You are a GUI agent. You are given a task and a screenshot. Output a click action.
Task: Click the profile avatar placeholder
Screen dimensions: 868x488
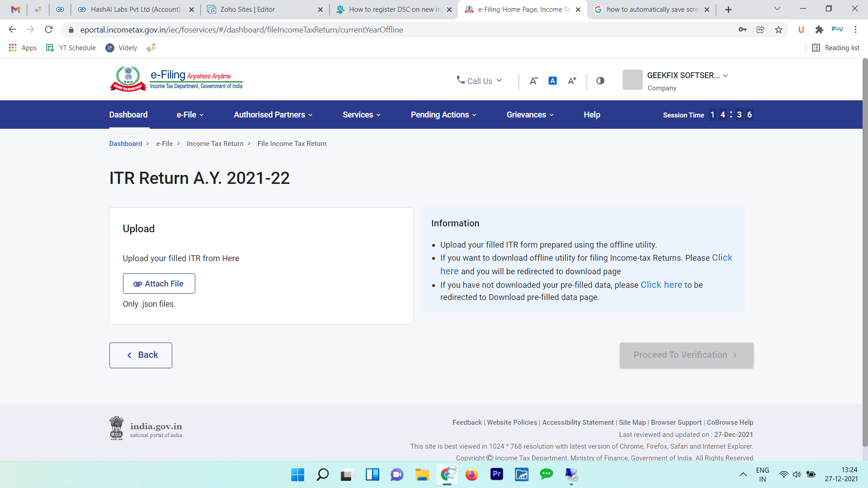point(632,80)
